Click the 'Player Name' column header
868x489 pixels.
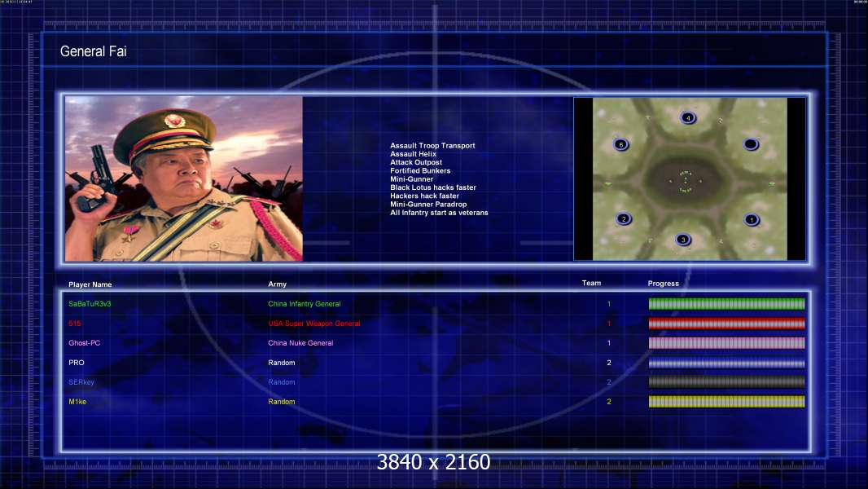tap(90, 284)
